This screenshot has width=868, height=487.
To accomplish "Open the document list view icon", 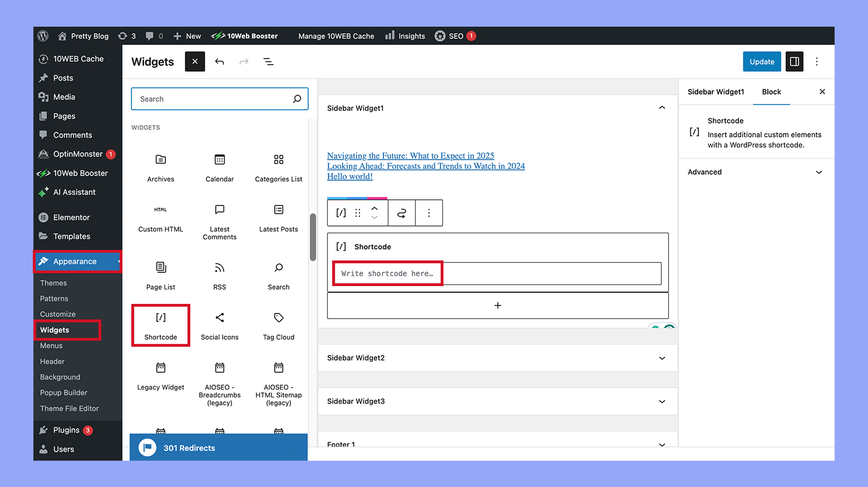I will [x=269, y=61].
